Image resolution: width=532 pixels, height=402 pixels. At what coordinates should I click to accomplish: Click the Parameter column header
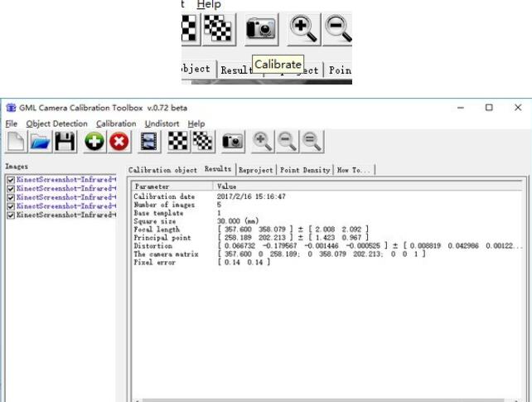(x=172, y=186)
